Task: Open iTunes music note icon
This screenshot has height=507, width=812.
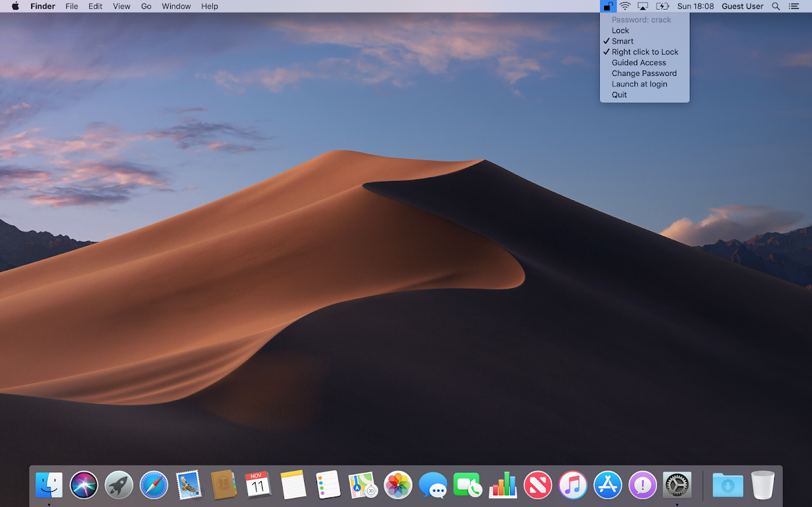Action: 573,486
